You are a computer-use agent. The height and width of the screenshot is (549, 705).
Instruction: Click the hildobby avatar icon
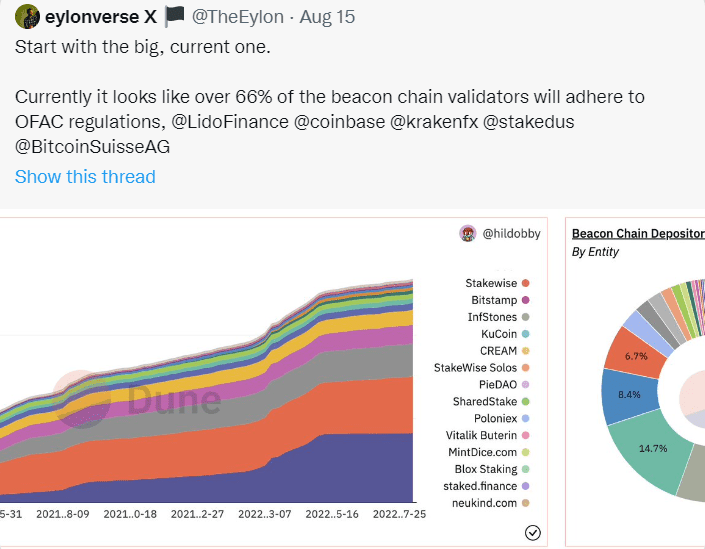click(468, 233)
